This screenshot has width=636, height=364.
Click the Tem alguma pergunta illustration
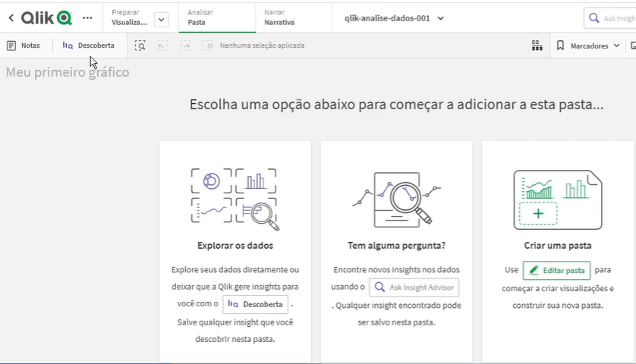396,199
